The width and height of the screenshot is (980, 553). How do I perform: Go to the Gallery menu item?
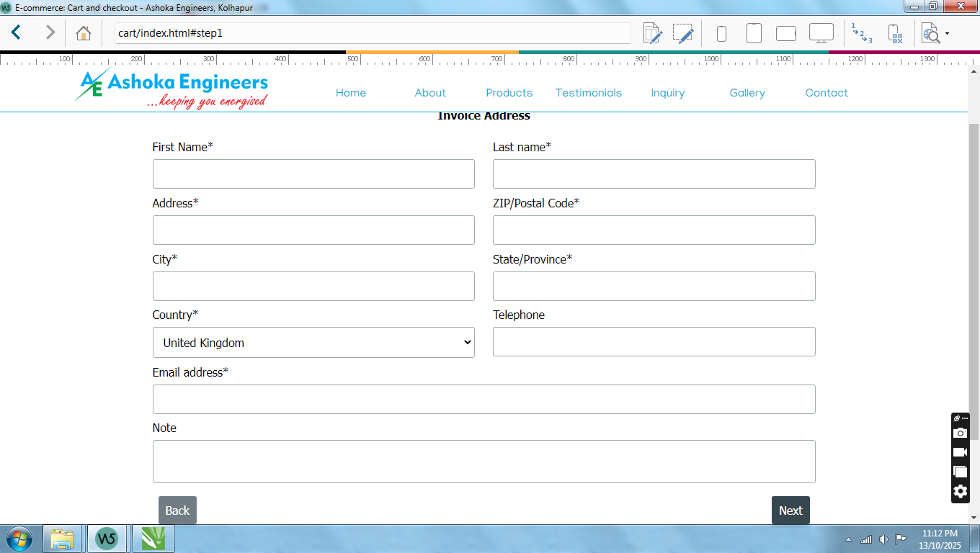(x=747, y=93)
